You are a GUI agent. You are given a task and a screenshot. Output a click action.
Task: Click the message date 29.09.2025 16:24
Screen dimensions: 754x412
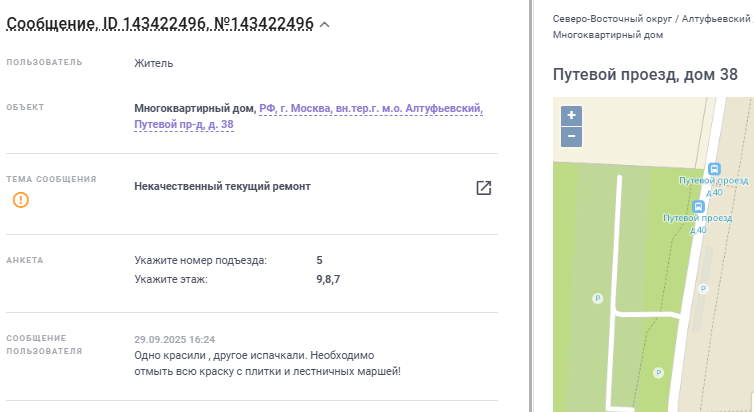[x=174, y=340]
